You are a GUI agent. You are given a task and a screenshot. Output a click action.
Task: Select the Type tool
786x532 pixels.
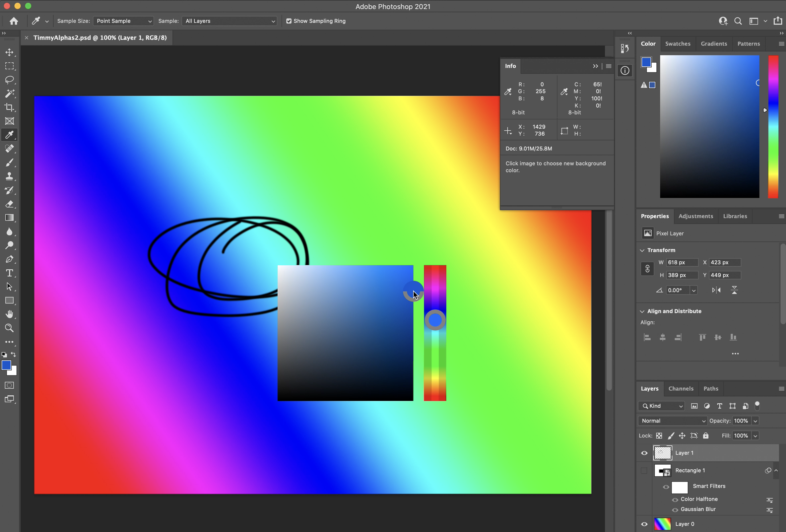click(x=10, y=273)
